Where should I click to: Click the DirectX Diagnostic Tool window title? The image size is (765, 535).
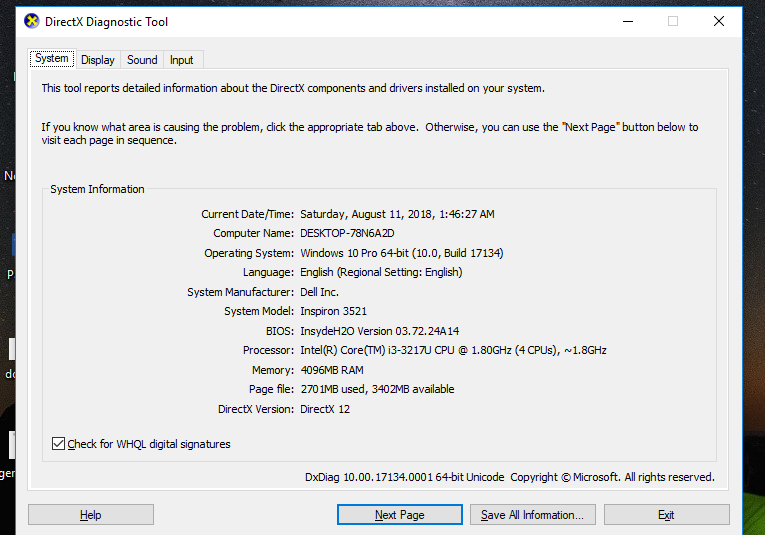coord(106,22)
